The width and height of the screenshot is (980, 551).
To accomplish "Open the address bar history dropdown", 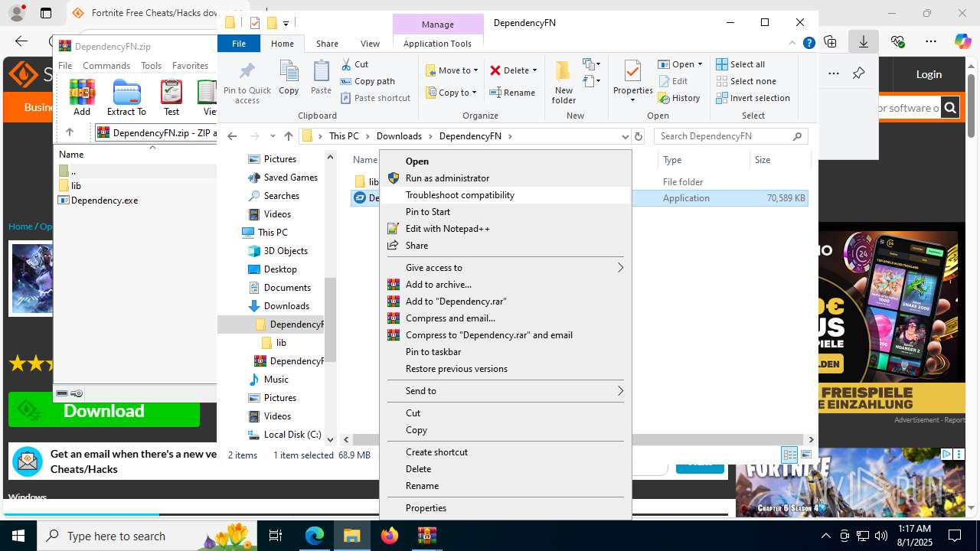I will point(625,136).
